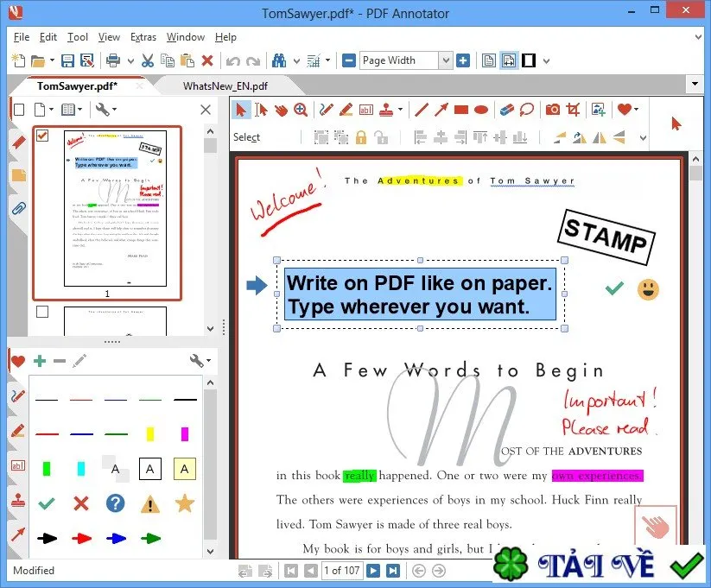Open the Tool menu

78,37
